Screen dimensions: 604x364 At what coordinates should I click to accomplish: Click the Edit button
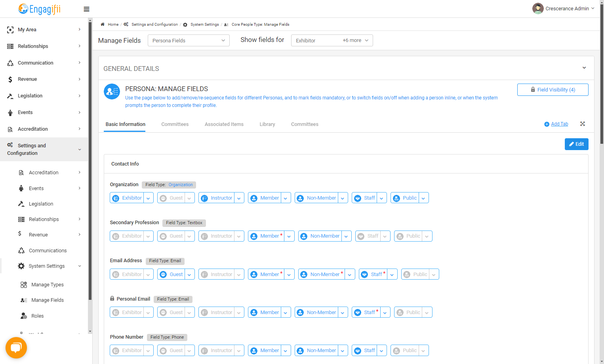577,144
